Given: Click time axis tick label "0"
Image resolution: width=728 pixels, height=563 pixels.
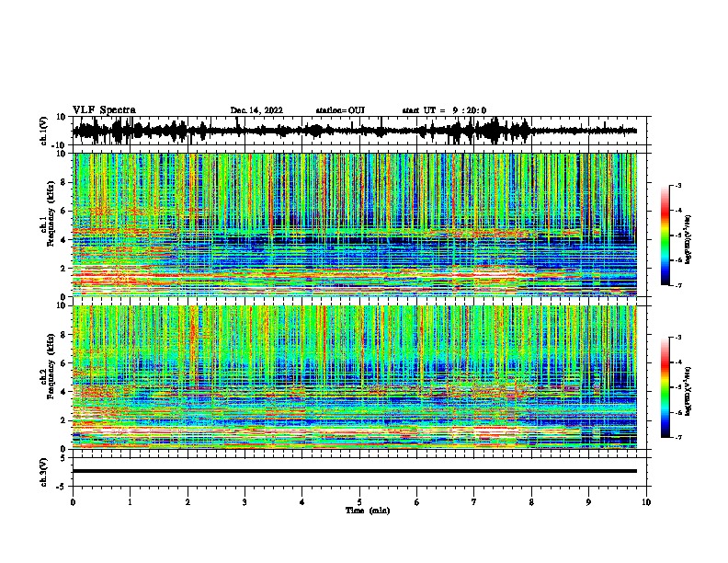Looking at the screenshot, I should (x=73, y=502).
